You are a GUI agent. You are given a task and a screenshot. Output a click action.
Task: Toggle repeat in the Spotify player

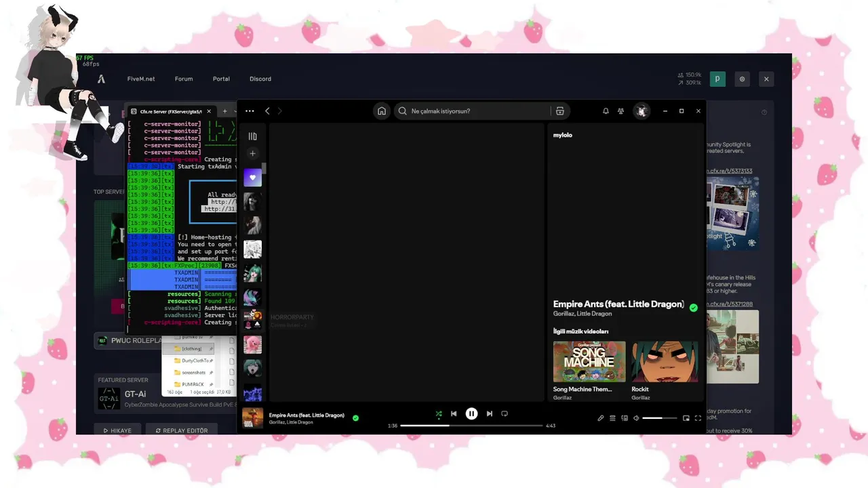click(x=505, y=413)
